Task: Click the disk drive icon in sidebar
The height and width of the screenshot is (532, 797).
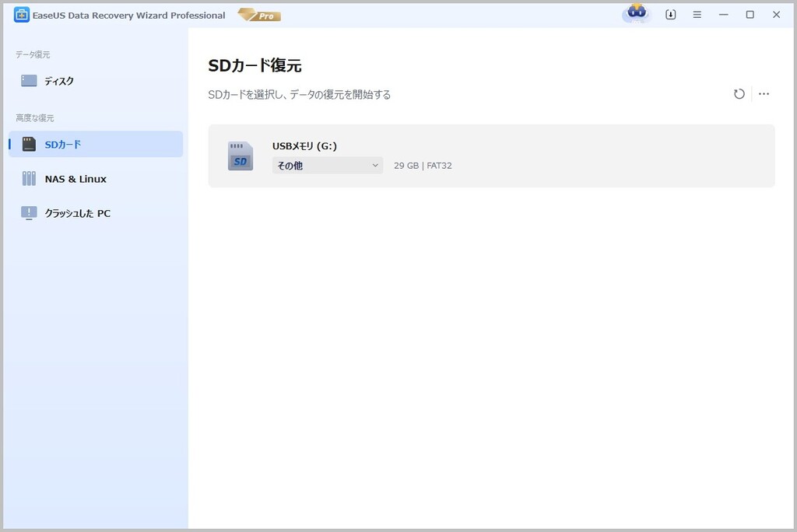Action: click(x=29, y=81)
